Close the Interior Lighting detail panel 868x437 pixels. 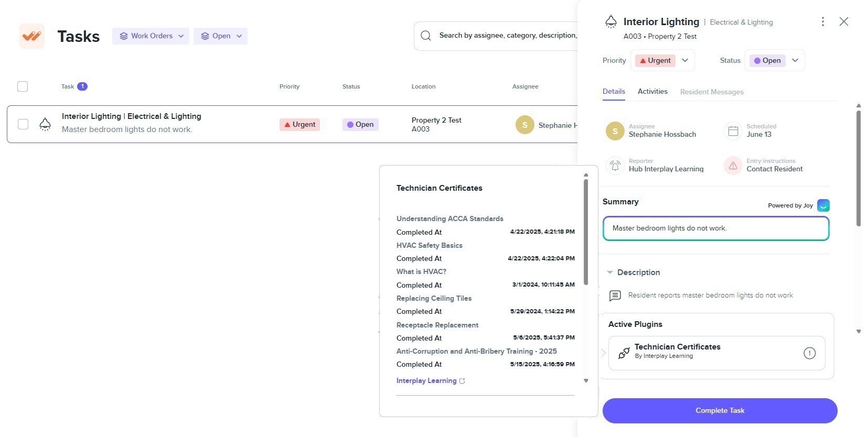[843, 21]
